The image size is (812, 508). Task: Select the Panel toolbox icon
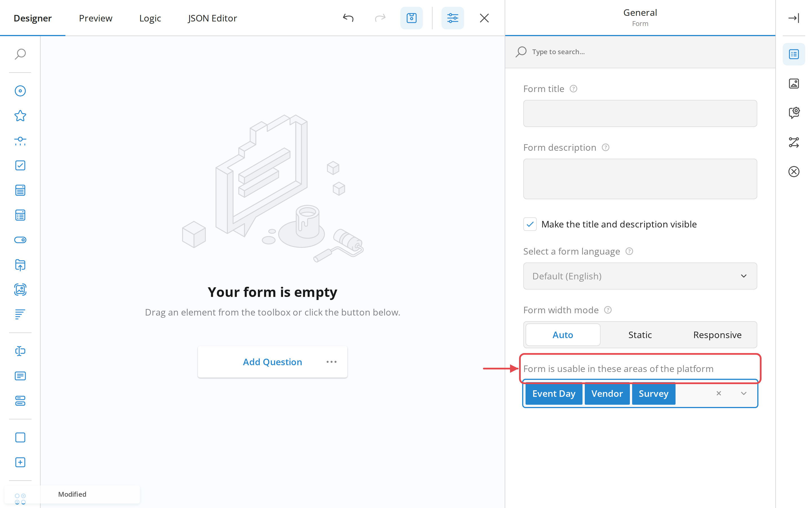coord(20,437)
